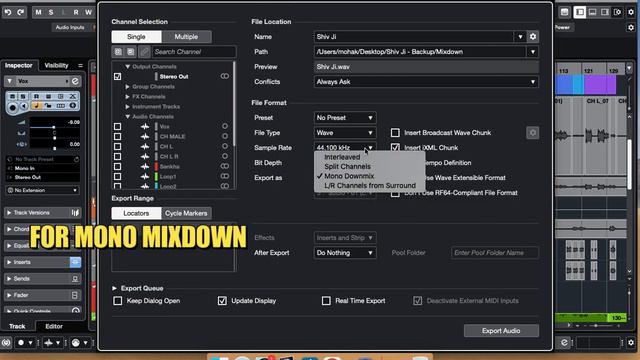Enable Insert Broadcast Wave Chunk checkbox
The image size is (640, 360).
pyautogui.click(x=395, y=133)
